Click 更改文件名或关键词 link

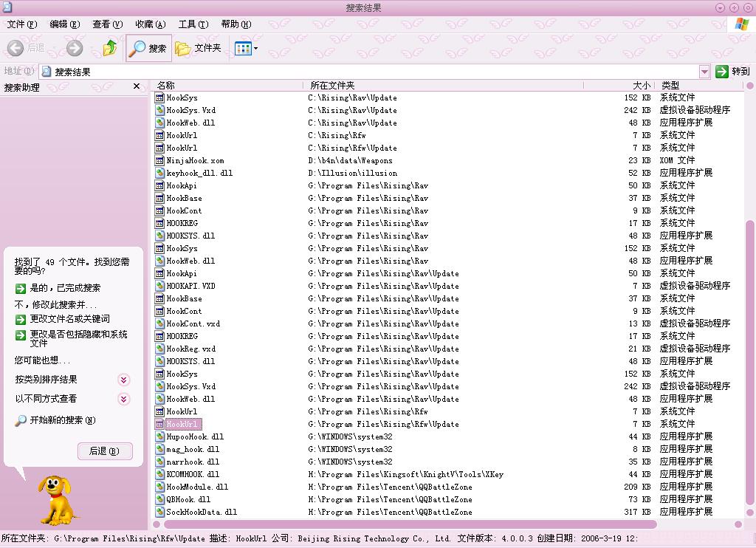69,319
